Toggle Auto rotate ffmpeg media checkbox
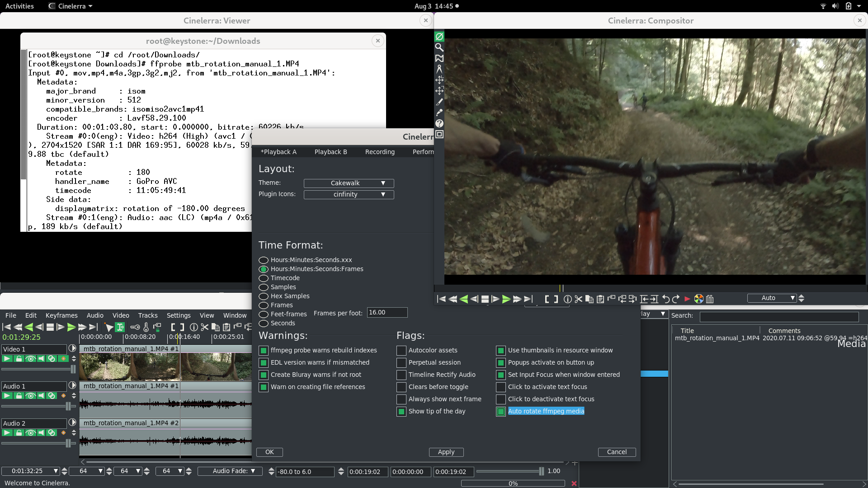 pos(500,412)
